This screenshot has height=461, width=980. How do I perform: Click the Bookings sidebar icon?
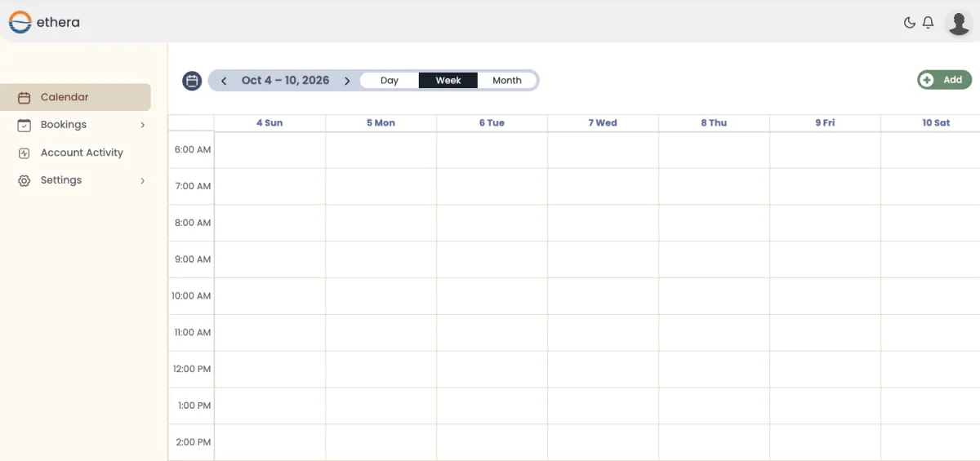click(x=24, y=125)
